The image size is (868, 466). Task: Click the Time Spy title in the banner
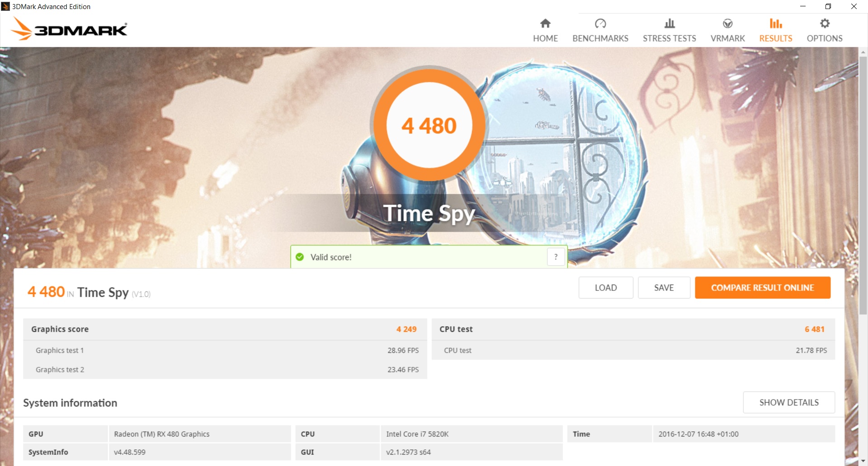point(429,213)
